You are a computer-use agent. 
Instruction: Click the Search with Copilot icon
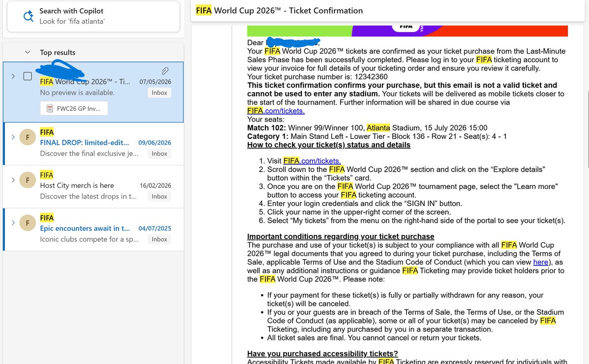coord(28,16)
